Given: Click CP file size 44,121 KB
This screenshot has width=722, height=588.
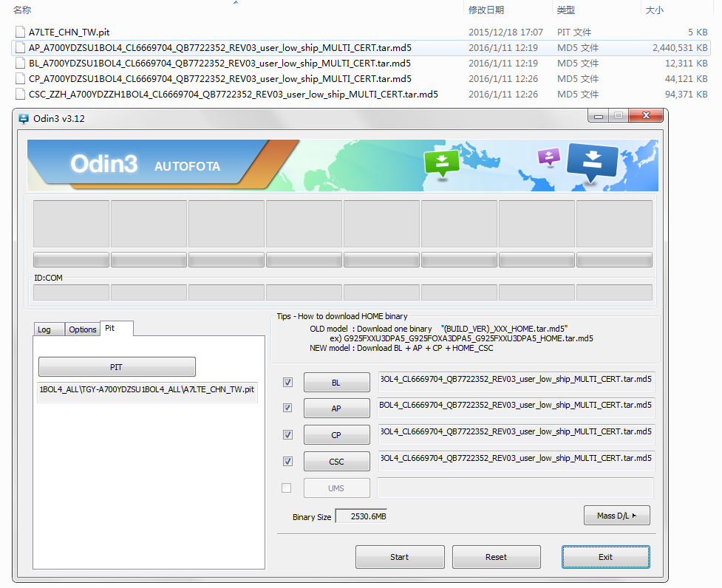Looking at the screenshot, I should [686, 79].
